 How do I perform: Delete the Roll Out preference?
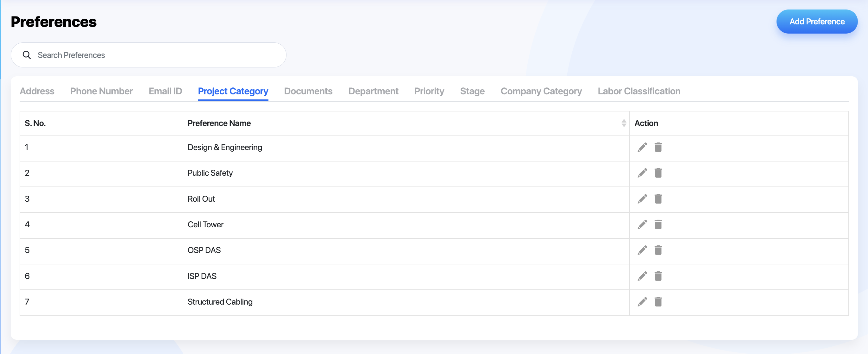[x=658, y=199]
